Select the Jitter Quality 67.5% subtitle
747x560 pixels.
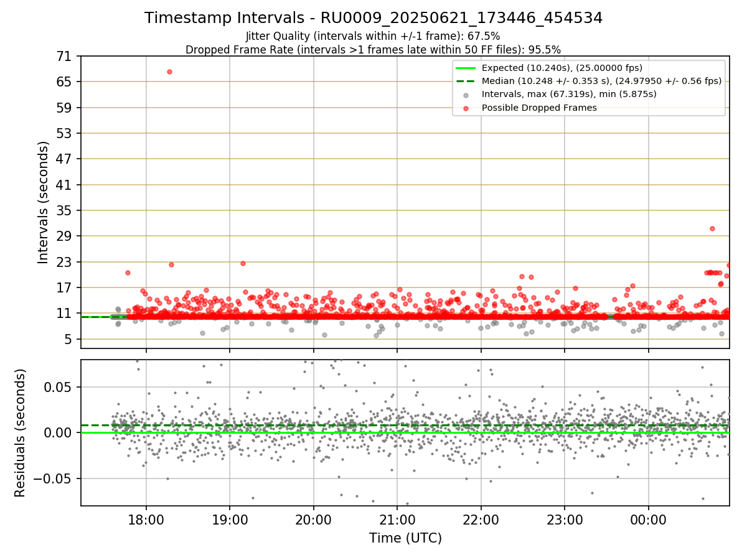pos(373,36)
